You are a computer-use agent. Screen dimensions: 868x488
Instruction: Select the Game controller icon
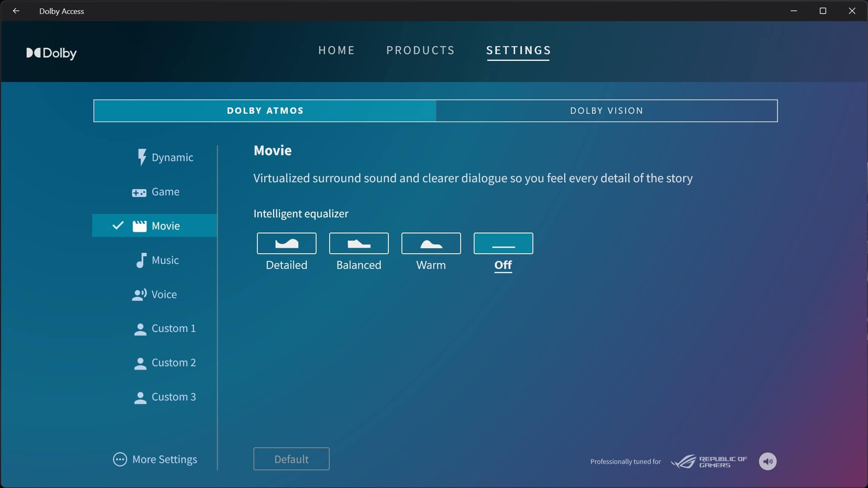pyautogui.click(x=139, y=192)
